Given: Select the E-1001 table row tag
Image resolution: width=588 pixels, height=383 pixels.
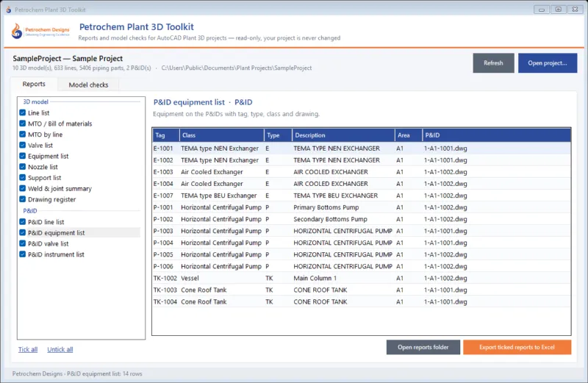Looking at the screenshot, I should tap(163, 148).
